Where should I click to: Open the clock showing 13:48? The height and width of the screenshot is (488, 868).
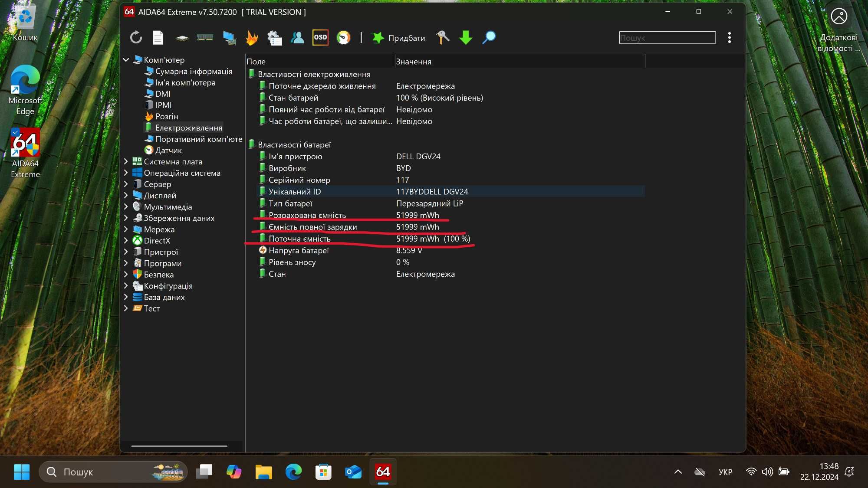pyautogui.click(x=819, y=472)
